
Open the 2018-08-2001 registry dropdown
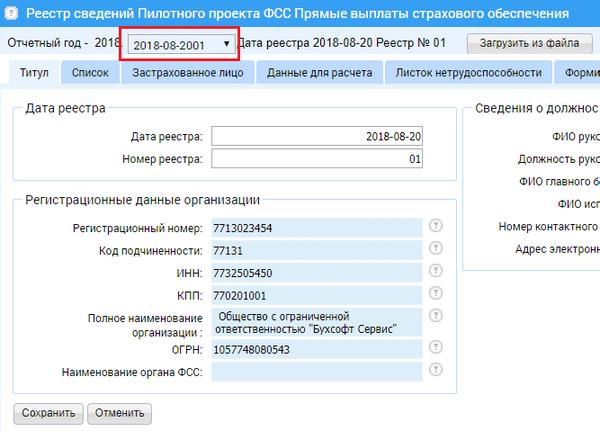point(179,44)
